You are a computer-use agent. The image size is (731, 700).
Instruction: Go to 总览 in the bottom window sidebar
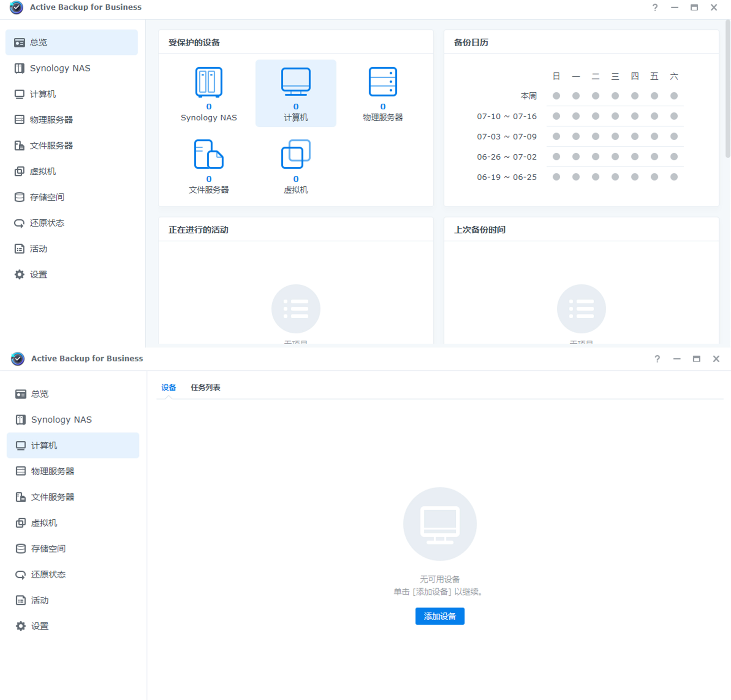39,394
